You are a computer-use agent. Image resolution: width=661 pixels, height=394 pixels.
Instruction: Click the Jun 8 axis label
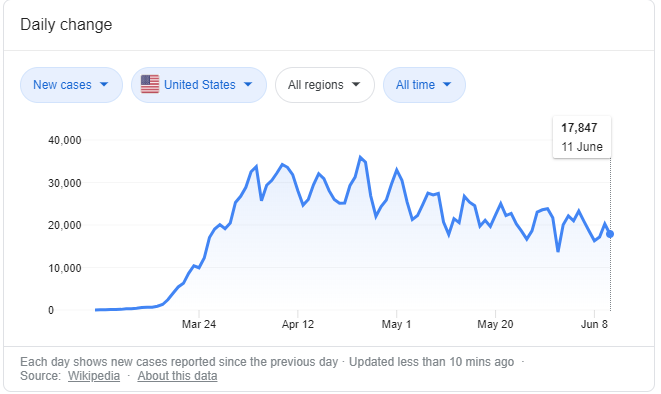594,324
